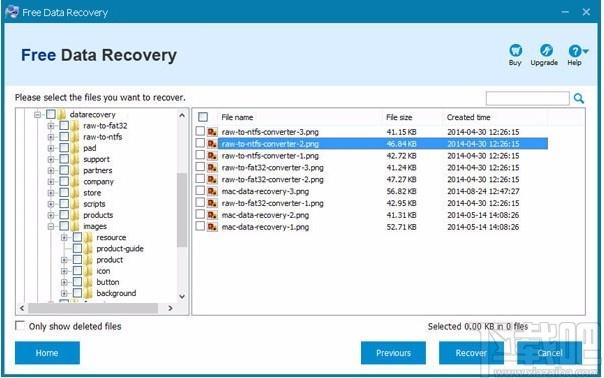Click the images folder icon

tap(75, 226)
